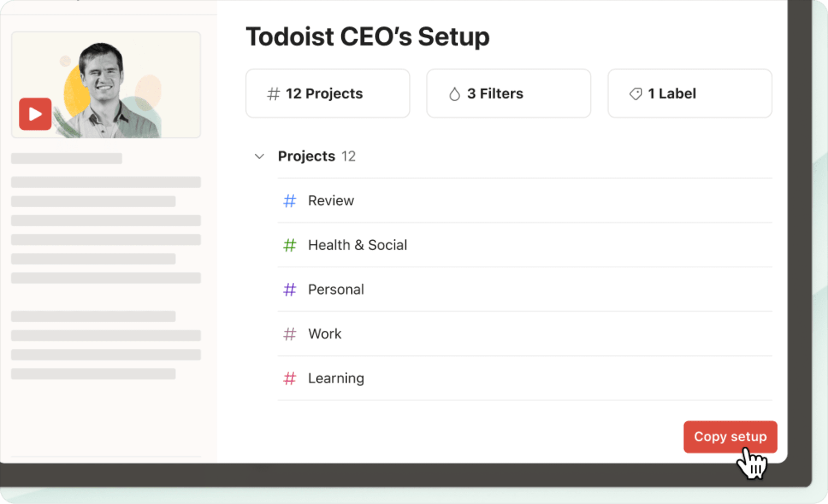
Task: Open the Learning project
Action: 336,378
